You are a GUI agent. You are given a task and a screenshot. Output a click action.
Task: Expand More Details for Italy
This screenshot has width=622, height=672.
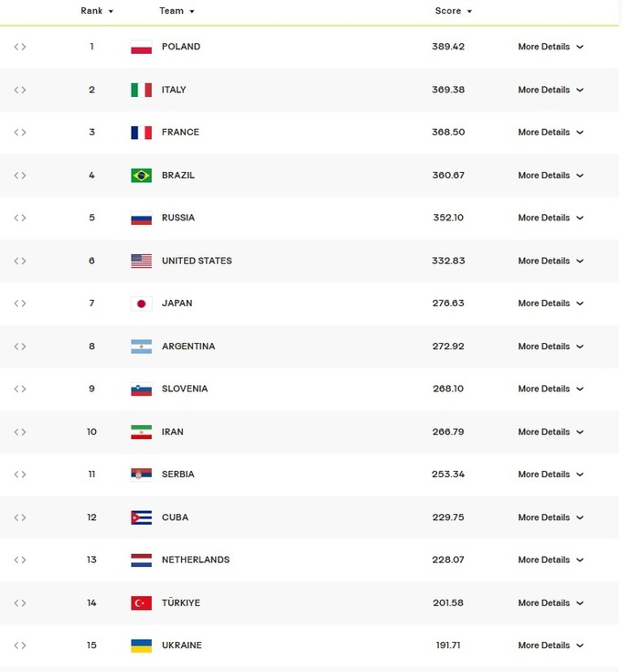click(x=550, y=90)
